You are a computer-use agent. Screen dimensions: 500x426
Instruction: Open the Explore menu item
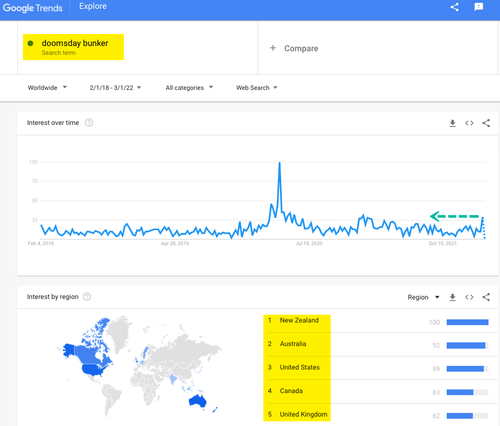click(x=93, y=6)
